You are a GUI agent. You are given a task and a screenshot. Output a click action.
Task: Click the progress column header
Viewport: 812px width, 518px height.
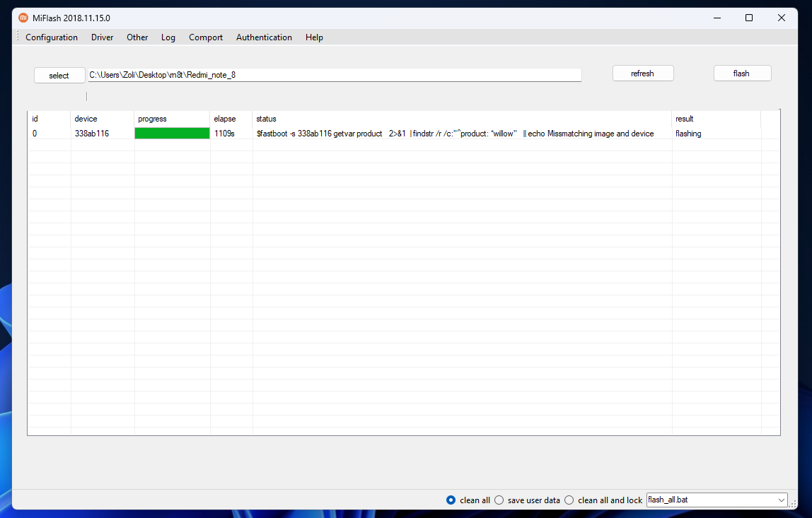click(172, 119)
